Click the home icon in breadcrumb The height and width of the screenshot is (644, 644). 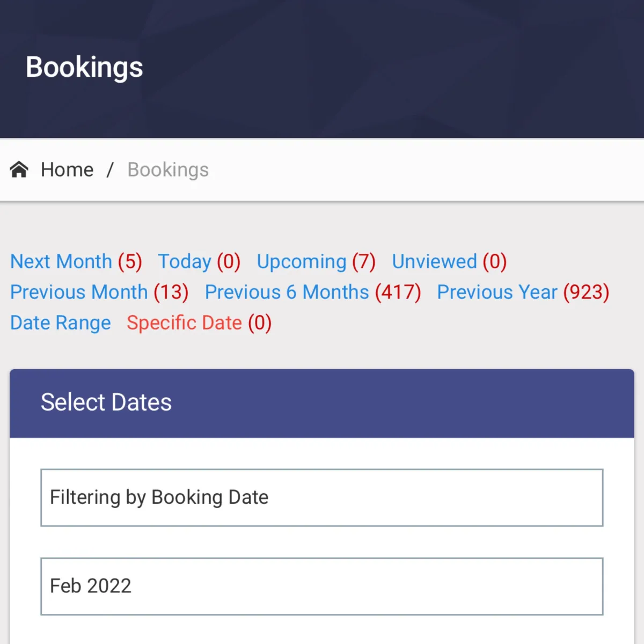tap(19, 170)
